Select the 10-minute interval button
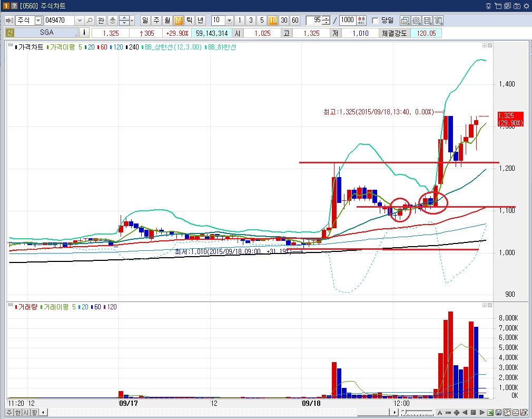 [x=273, y=21]
